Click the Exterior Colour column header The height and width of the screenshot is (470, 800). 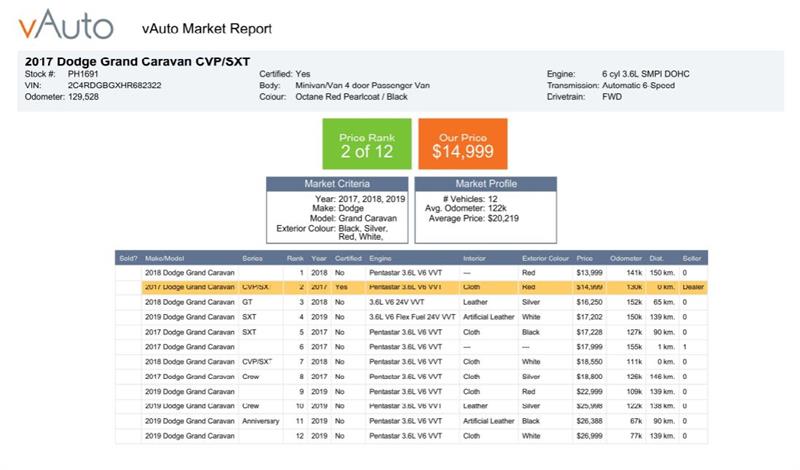click(545, 258)
